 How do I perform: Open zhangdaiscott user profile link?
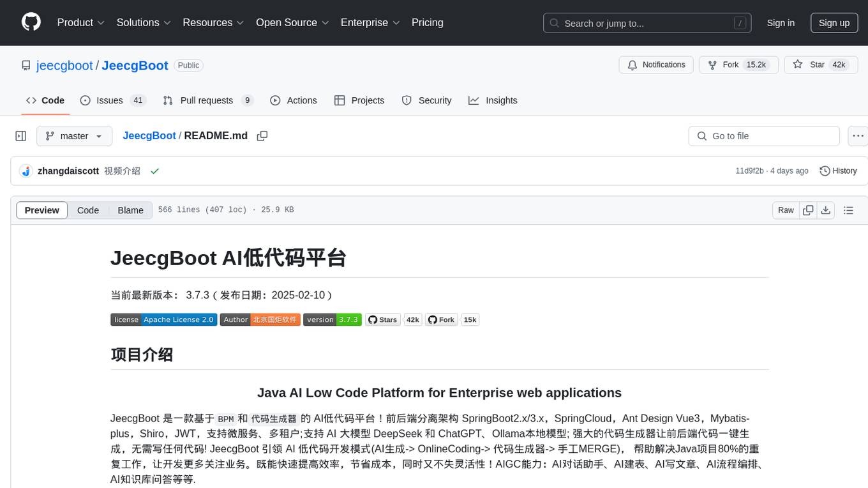68,171
